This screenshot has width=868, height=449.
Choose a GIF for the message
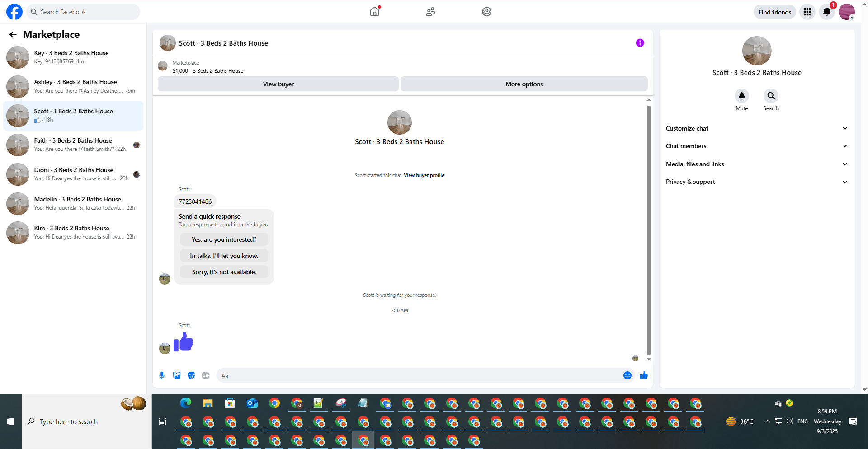tap(206, 375)
